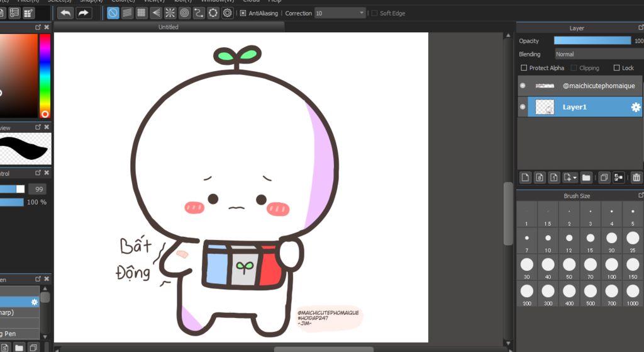Adjust the brush size control slider

[13, 189]
